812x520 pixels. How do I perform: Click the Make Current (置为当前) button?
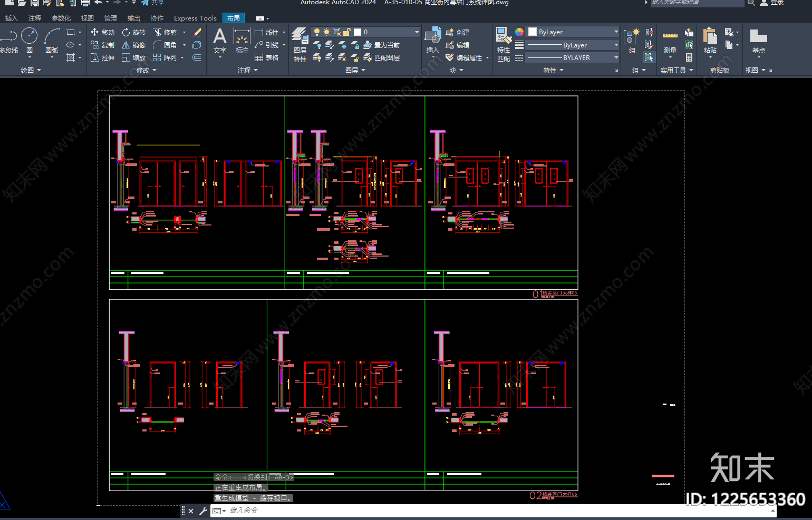382,45
